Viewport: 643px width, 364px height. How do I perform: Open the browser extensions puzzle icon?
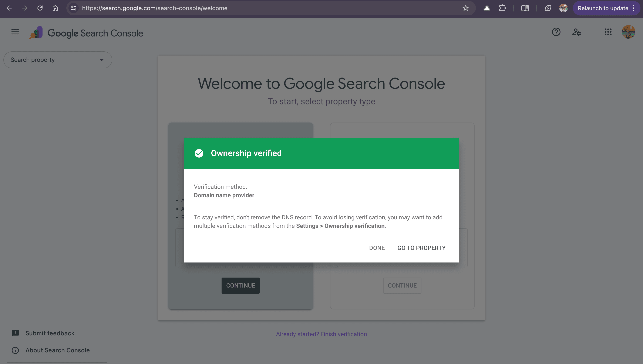tap(502, 8)
